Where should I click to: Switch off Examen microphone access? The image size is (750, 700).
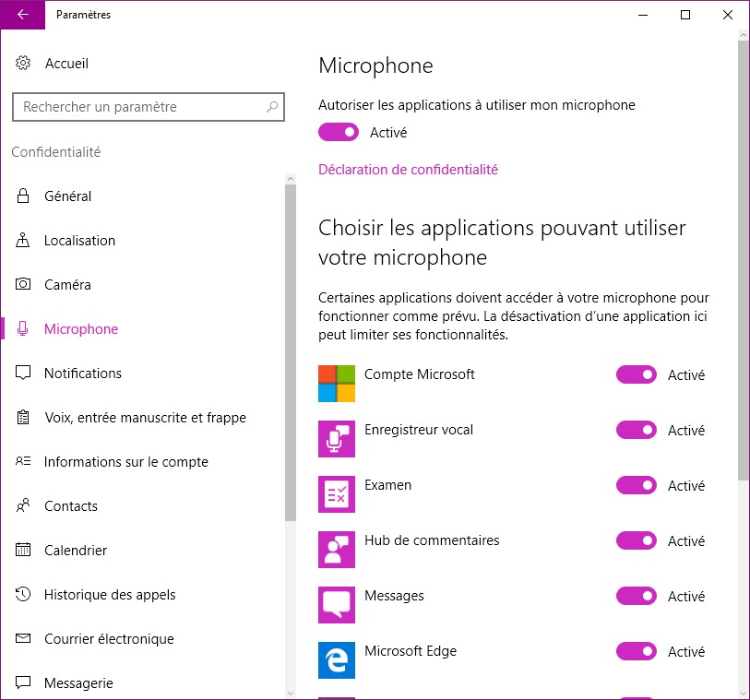[637, 486]
